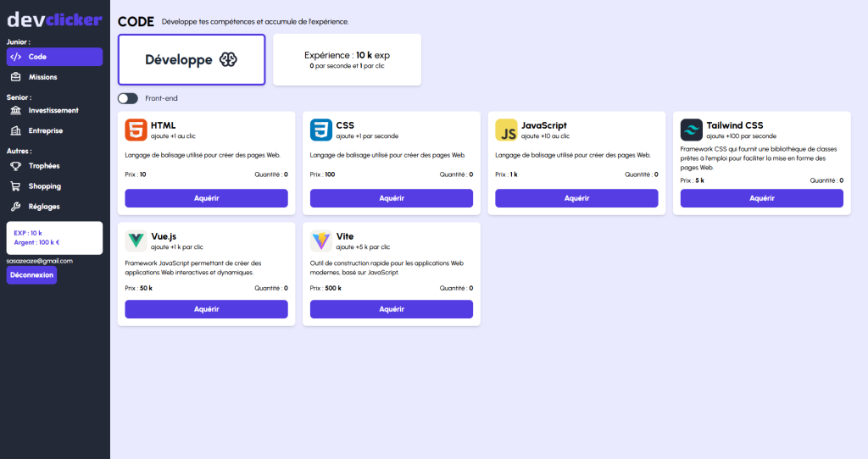The image size is (868, 459).
Task: Buy HTML with its Aquérir button
Action: tap(206, 198)
